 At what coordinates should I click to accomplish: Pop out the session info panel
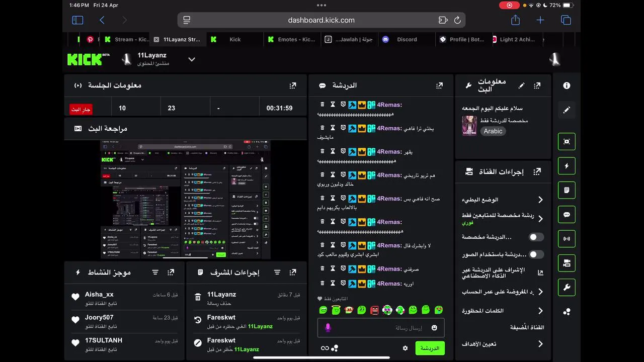[x=293, y=85]
